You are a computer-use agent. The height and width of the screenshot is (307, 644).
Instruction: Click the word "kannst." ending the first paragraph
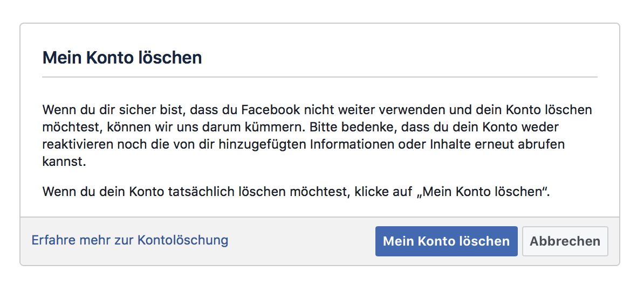click(64, 162)
